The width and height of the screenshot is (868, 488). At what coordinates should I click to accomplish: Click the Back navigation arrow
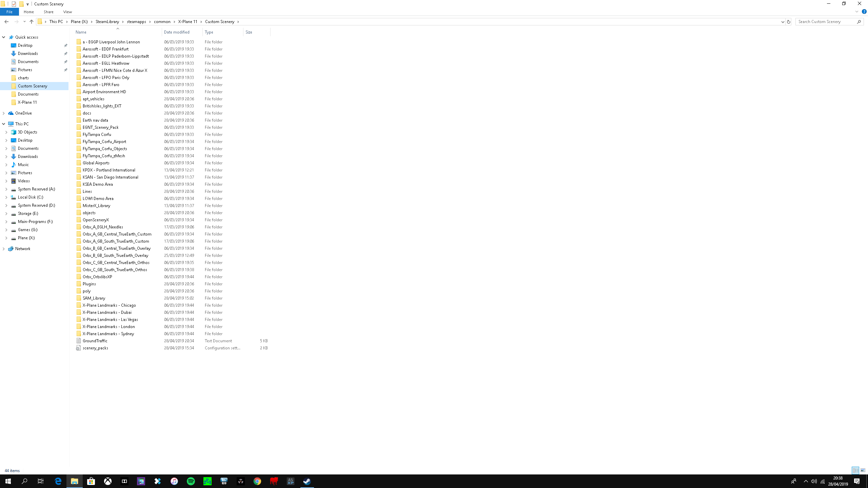[6, 22]
